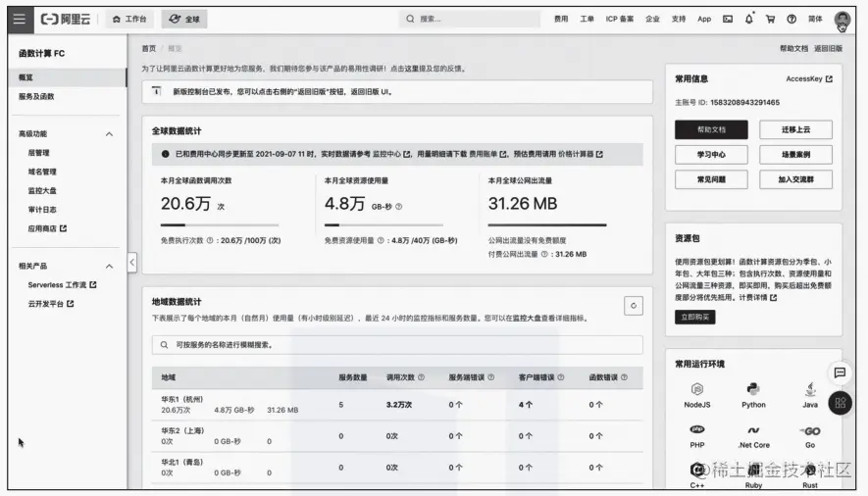This screenshot has width=868, height=496.
Task: Click the 场景案例 button
Action: pos(795,154)
